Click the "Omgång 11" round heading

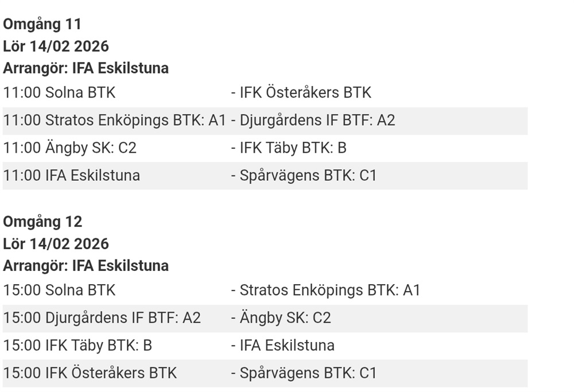point(42,24)
